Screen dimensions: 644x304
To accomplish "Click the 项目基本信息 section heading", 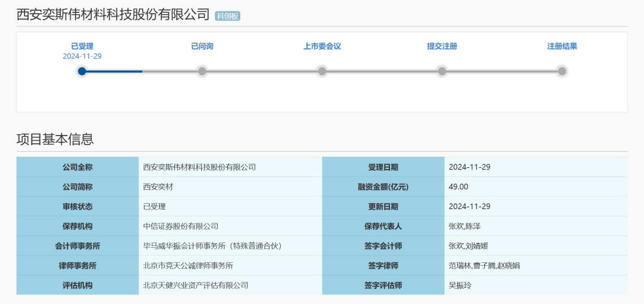I will pos(55,139).
